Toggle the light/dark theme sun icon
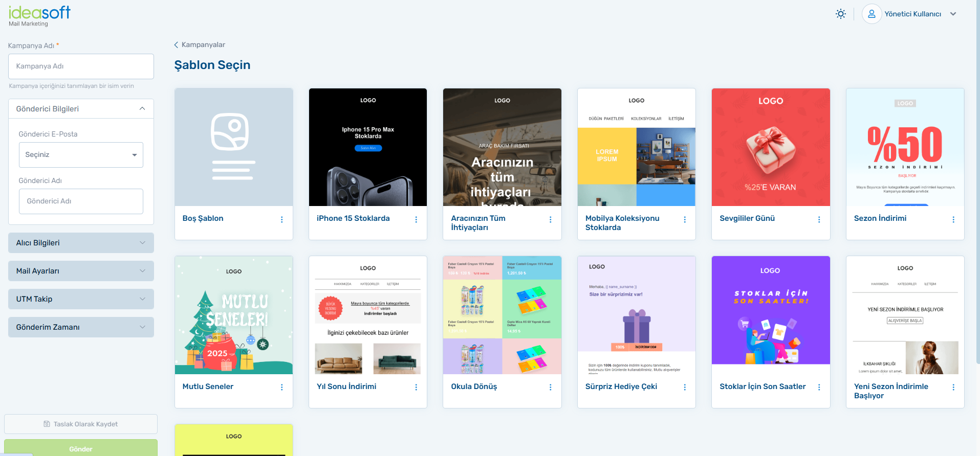Screen dimensions: 980x456 (x=840, y=14)
